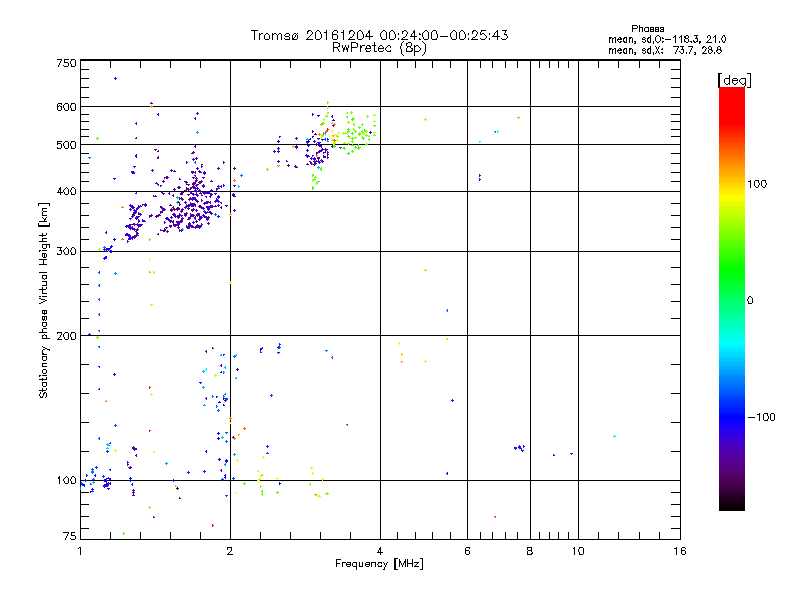The image size is (800, 600).
Task: Click the 'Frequency [MHz]' axis label
Action: point(379,564)
